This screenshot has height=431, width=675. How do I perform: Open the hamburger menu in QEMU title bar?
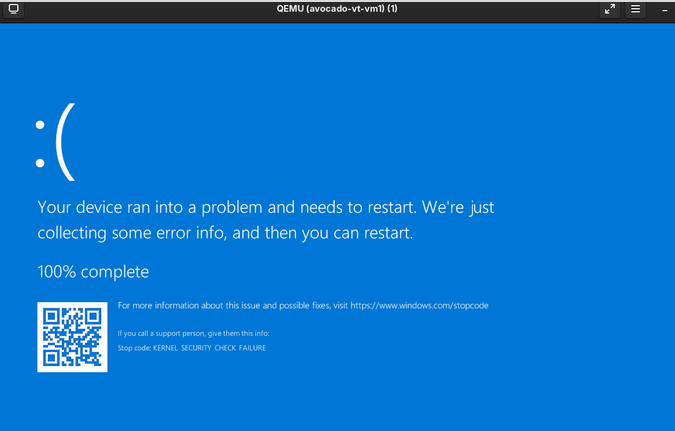pyautogui.click(x=635, y=9)
